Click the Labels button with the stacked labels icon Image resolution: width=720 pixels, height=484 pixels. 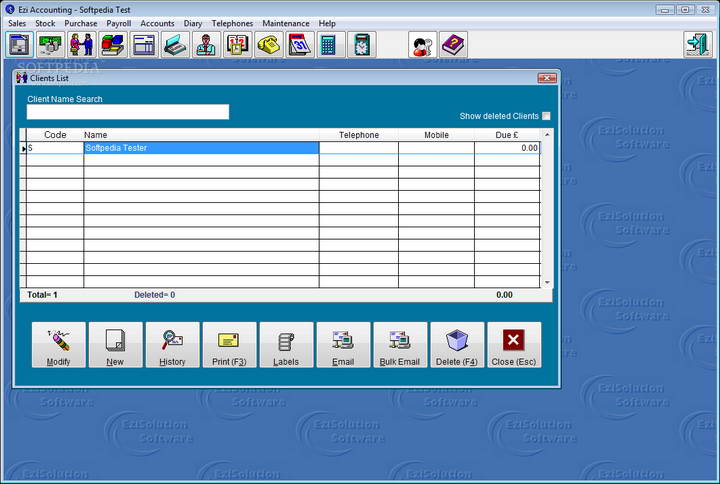[x=286, y=345]
